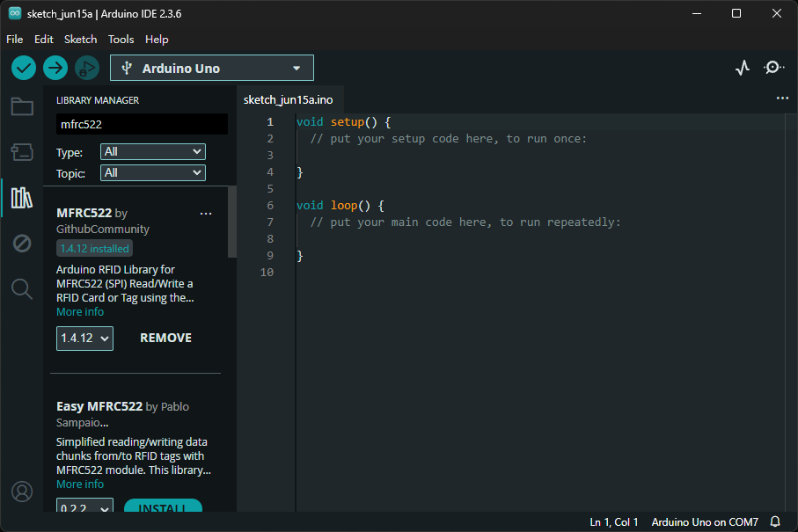
Task: Open the library Type filter dropdown
Action: 152,151
